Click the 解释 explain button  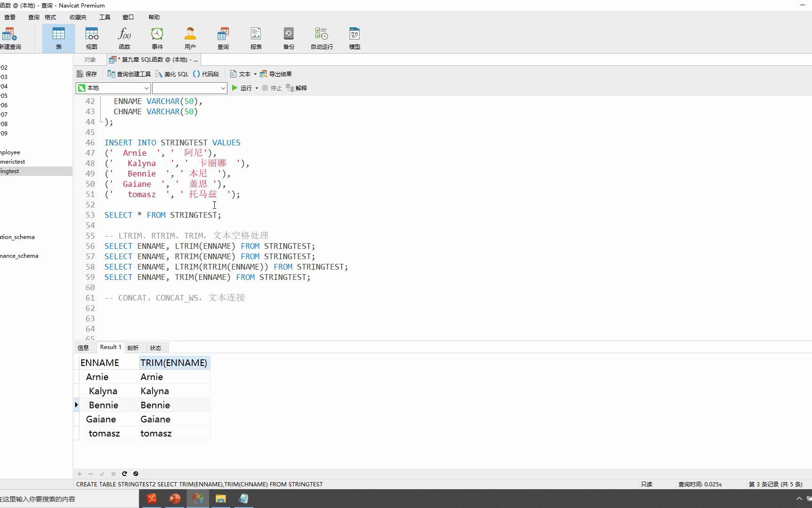(x=297, y=88)
